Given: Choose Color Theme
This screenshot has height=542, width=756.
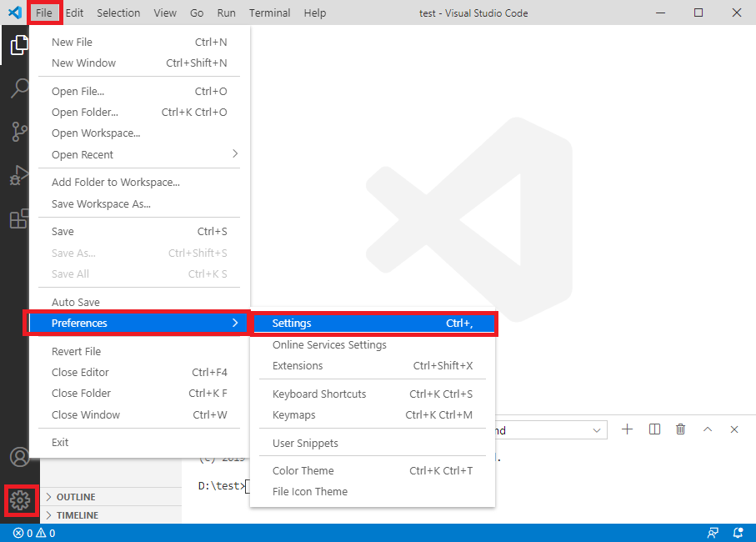Looking at the screenshot, I should [x=373, y=470].
